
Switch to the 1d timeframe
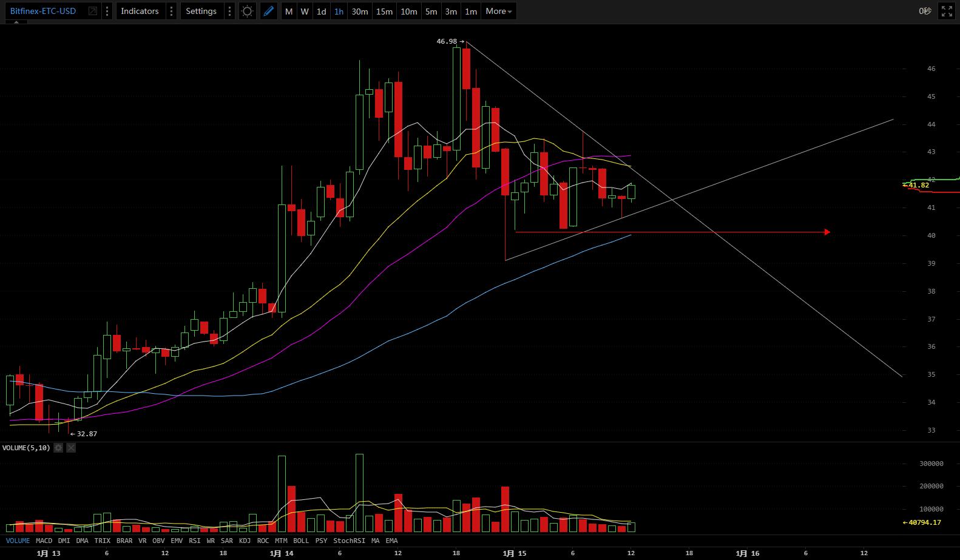pyautogui.click(x=322, y=11)
